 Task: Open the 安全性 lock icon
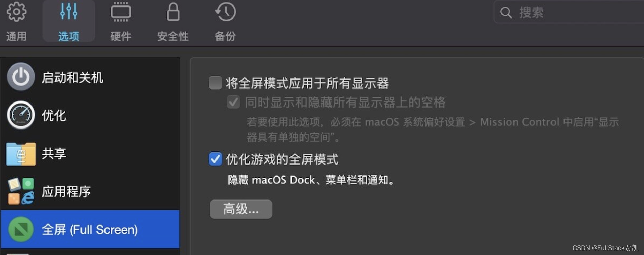point(173,12)
